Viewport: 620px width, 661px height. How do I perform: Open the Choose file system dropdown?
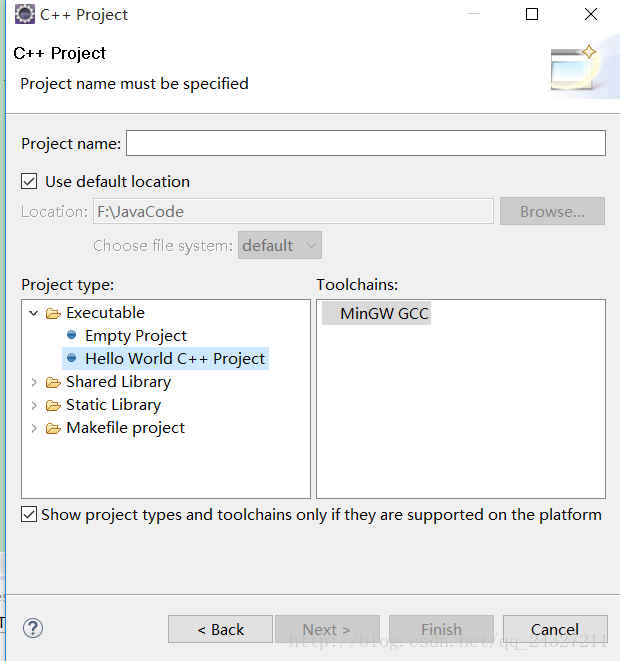[x=280, y=245]
